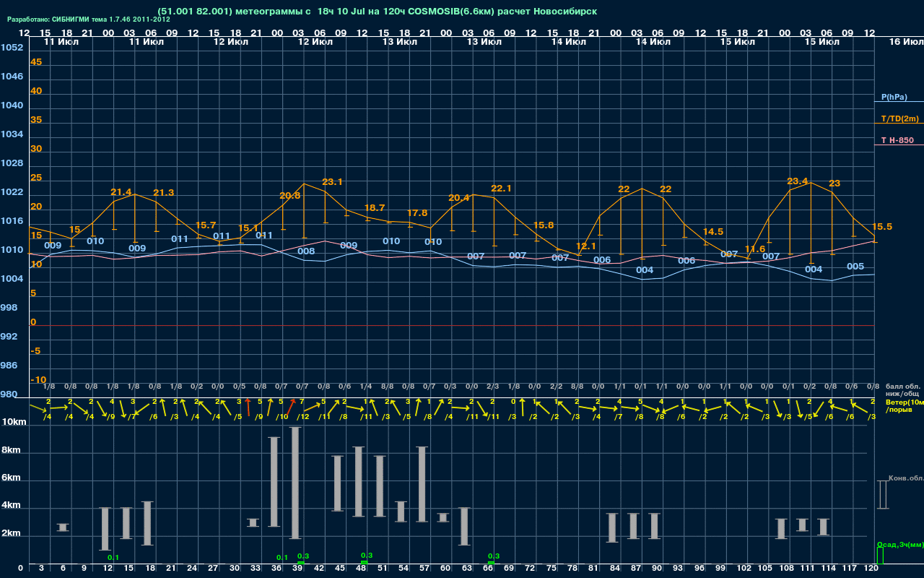The width and height of the screenshot is (924, 578).
Task: Click the 8/8 cloud amount value near 13 Июл
Action: pos(388,387)
